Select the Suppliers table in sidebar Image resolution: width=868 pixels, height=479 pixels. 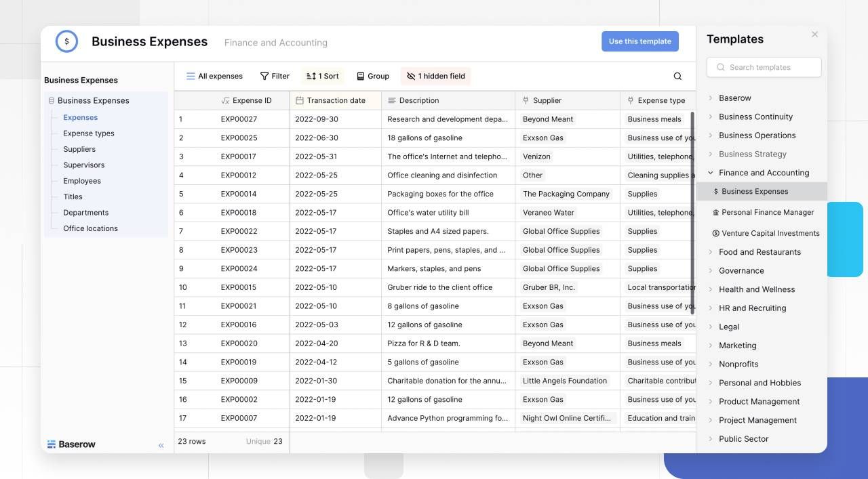coord(79,149)
